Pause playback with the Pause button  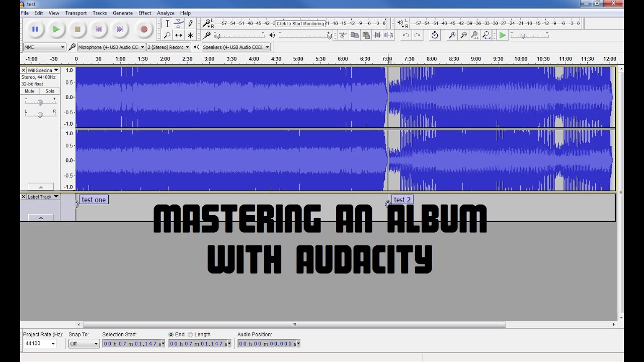point(35,29)
